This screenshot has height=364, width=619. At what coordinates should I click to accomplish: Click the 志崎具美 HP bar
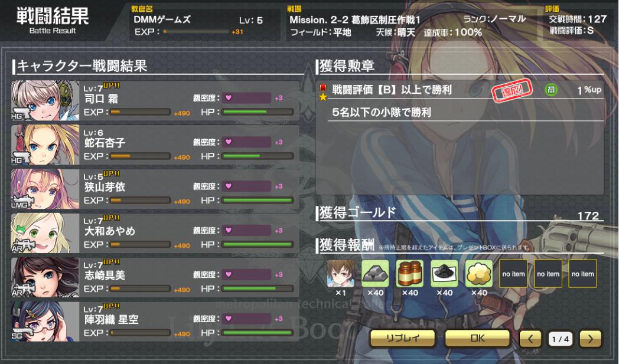tap(258, 288)
